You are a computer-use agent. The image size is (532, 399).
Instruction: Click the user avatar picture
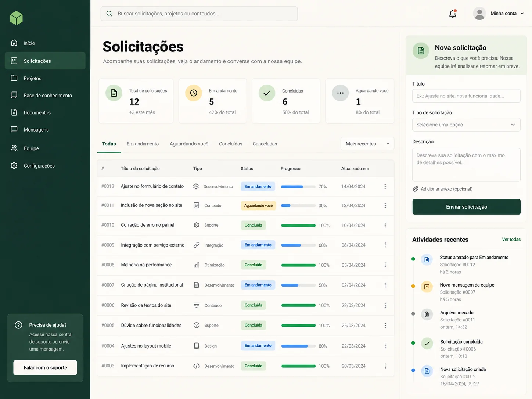[x=479, y=14]
